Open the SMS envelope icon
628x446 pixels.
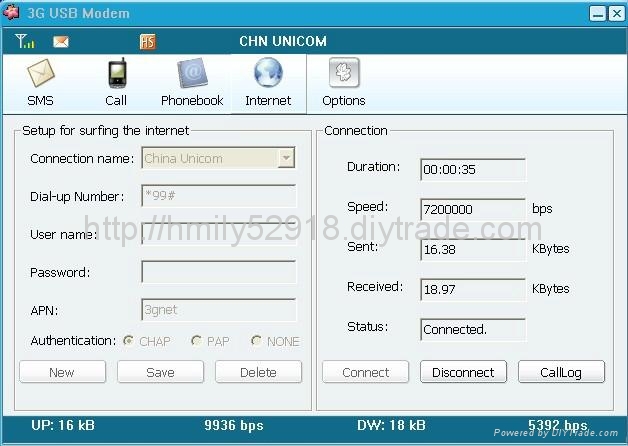pyautogui.click(x=40, y=73)
